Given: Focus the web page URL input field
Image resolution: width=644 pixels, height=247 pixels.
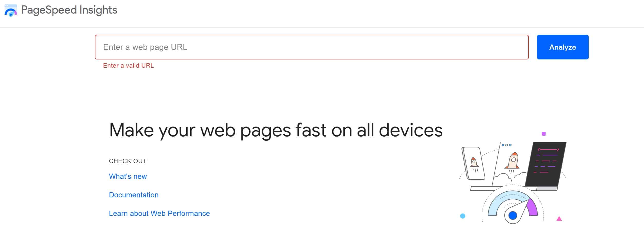Looking at the screenshot, I should click(311, 47).
